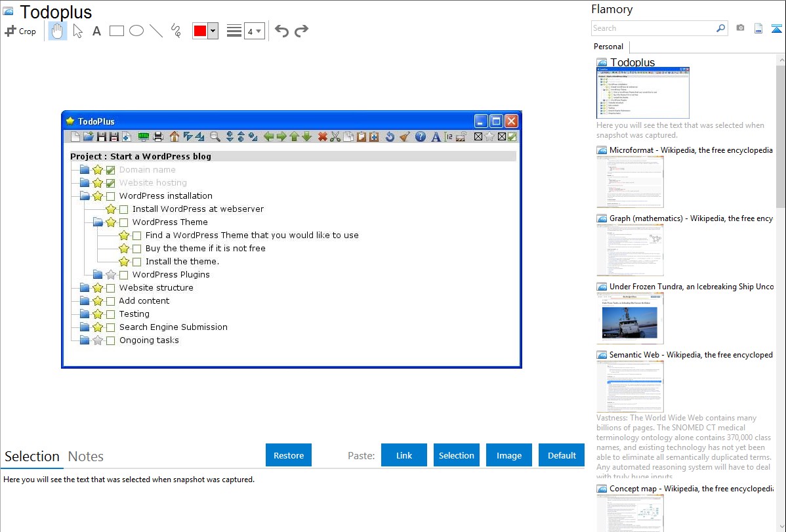This screenshot has width=786, height=532.
Task: Pick the ellipse drawing tool
Action: point(136,31)
